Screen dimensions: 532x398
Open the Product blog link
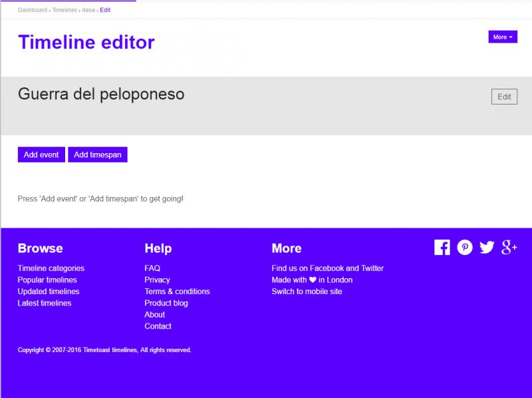pos(166,303)
